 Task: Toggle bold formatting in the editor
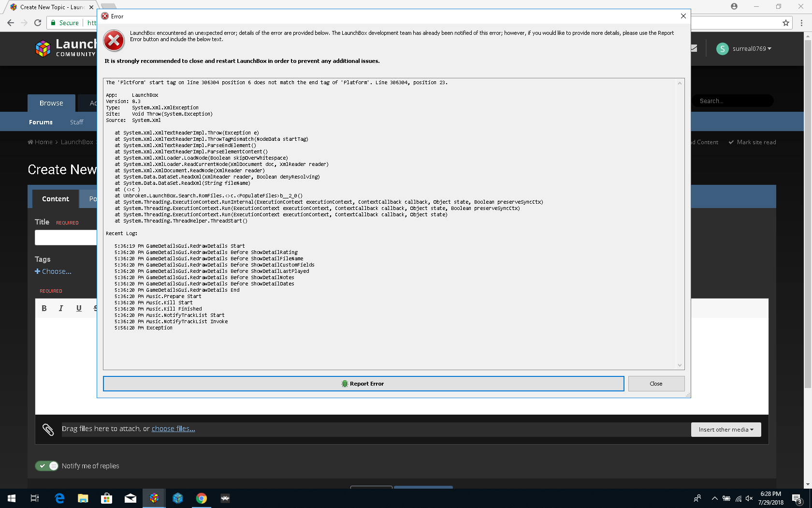tap(44, 308)
